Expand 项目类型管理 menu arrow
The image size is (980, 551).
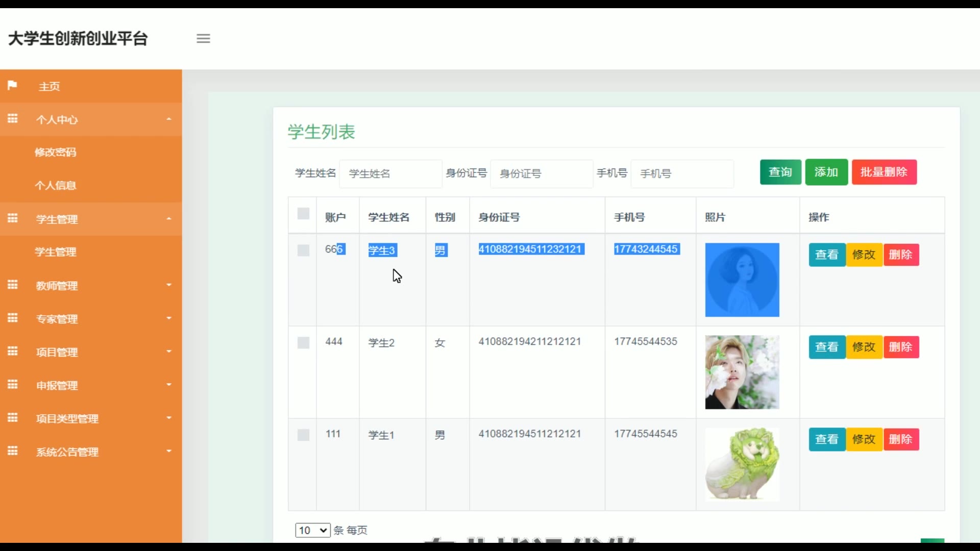(169, 418)
